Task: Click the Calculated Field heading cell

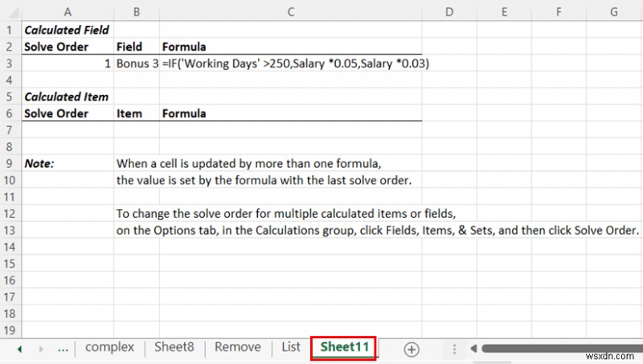Action: [67, 30]
